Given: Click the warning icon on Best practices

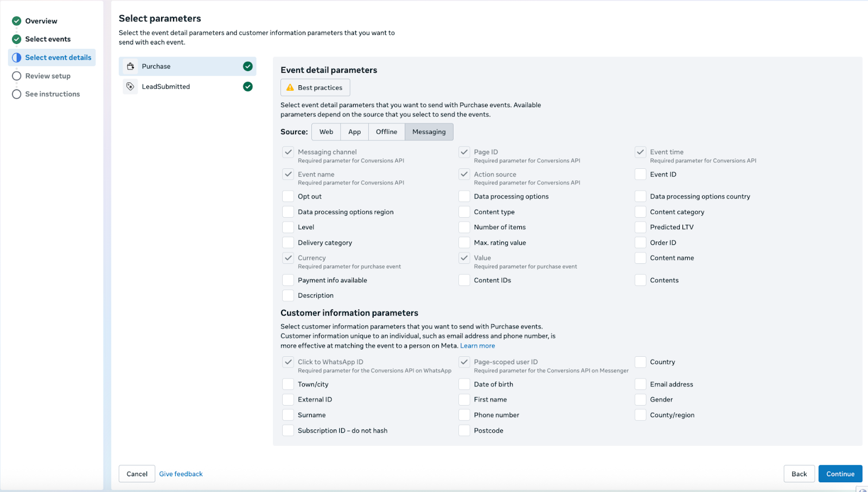Looking at the screenshot, I should point(290,87).
